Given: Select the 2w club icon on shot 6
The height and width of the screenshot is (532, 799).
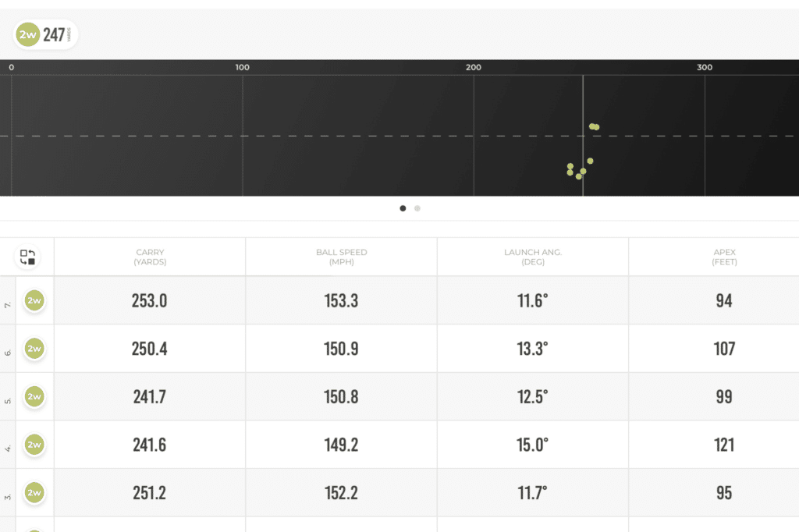Looking at the screenshot, I should point(34,349).
